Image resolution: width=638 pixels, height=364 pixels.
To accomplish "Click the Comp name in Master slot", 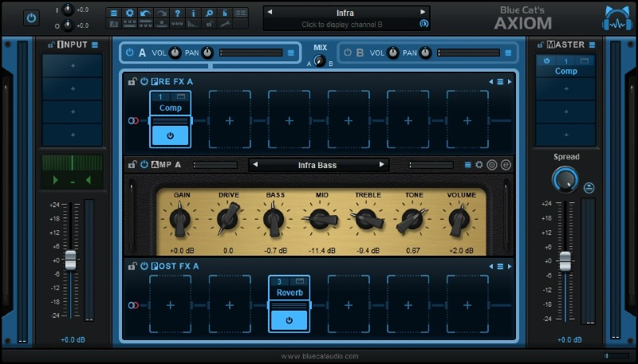I will click(x=566, y=71).
